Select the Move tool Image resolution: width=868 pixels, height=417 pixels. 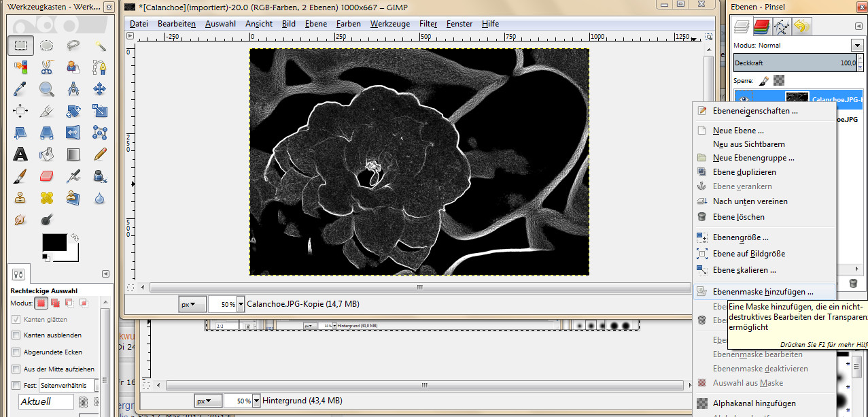(100, 88)
